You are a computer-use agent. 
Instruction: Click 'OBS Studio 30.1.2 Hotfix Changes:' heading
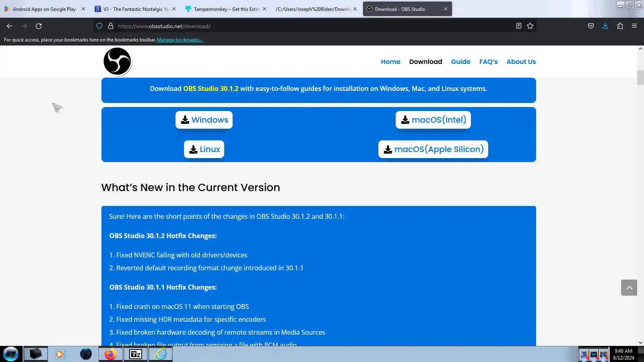pyautogui.click(x=163, y=236)
